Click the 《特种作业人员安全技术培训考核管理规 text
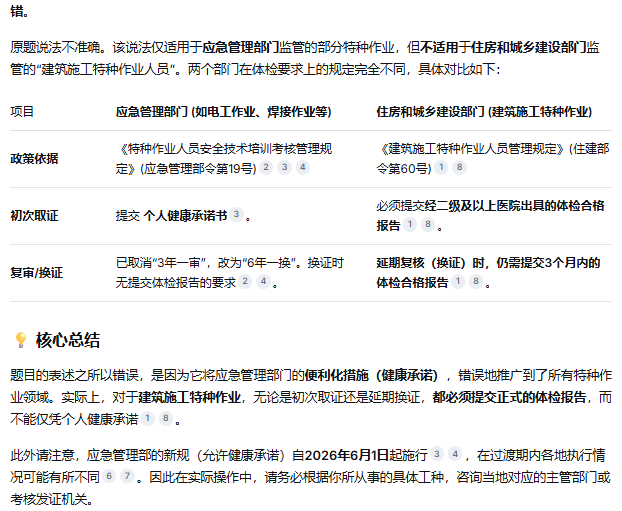This screenshot has height=511, width=622. [x=224, y=149]
